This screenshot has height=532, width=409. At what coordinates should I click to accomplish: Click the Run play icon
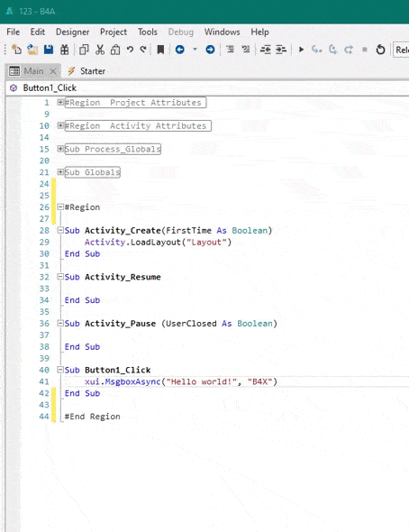pos(301,50)
